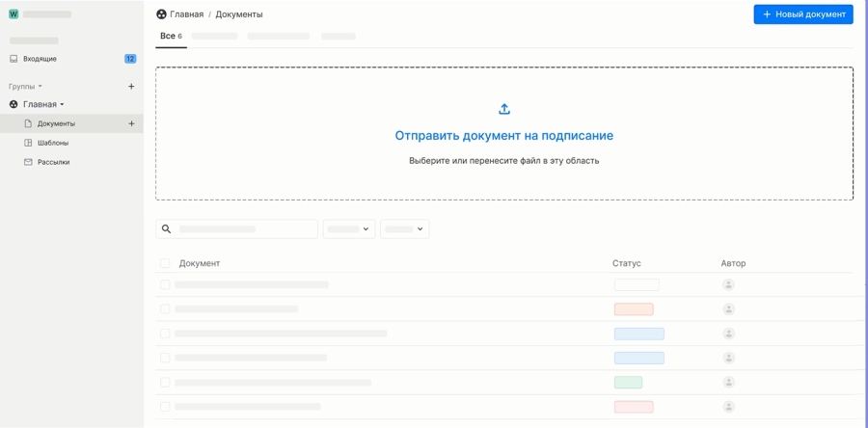
Task: Click the inbox tray icon beside Входящие
Action: point(14,59)
